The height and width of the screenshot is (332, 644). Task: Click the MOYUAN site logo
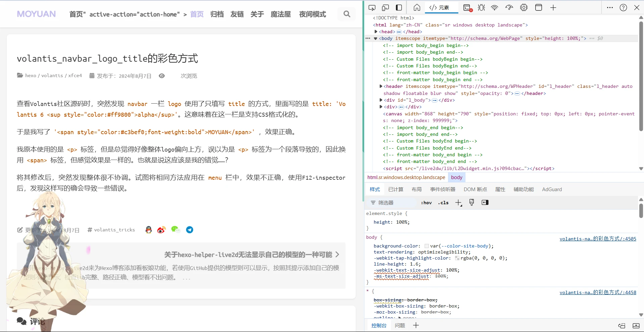(x=36, y=14)
